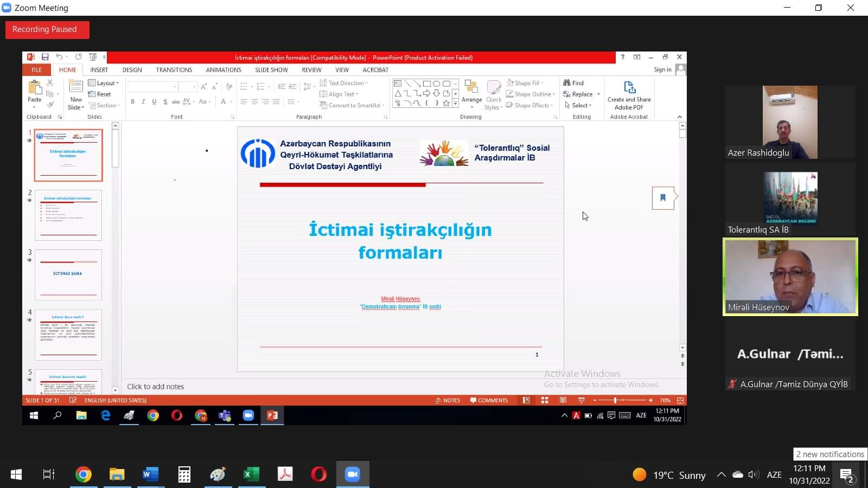Viewport: 868px width, 488px height.
Task: Click the Paste icon in Clipboard group
Action: click(35, 88)
